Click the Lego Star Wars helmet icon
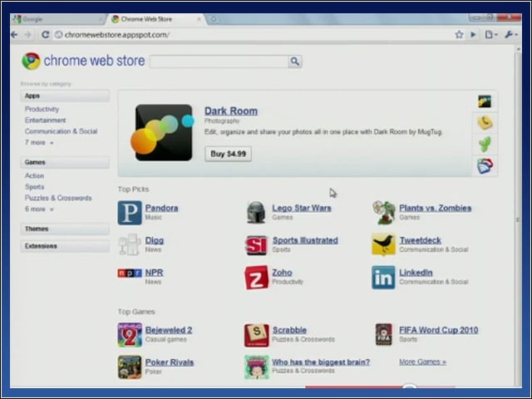The width and height of the screenshot is (532, 399). [x=256, y=213]
